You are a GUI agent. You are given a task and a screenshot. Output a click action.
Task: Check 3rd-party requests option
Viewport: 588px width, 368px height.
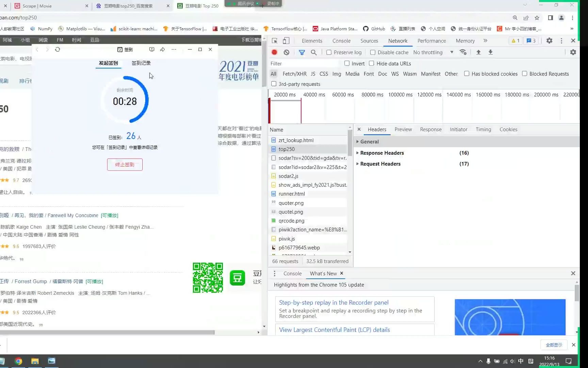[274, 84]
